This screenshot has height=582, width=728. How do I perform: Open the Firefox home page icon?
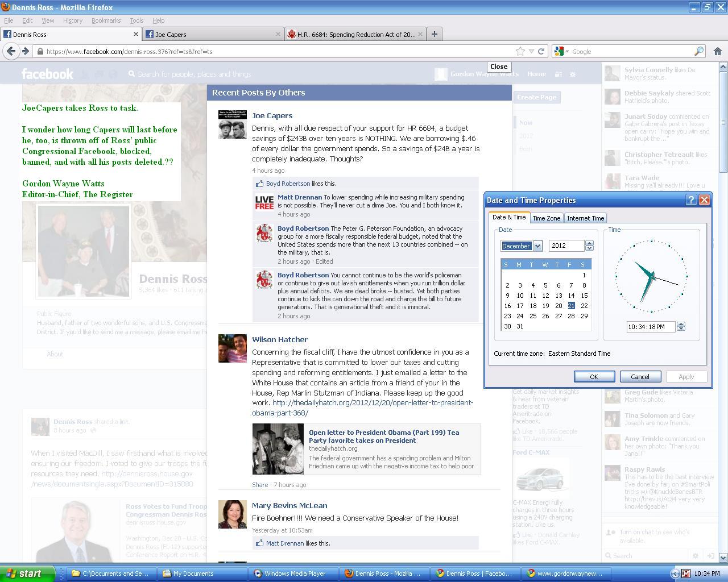(717, 51)
